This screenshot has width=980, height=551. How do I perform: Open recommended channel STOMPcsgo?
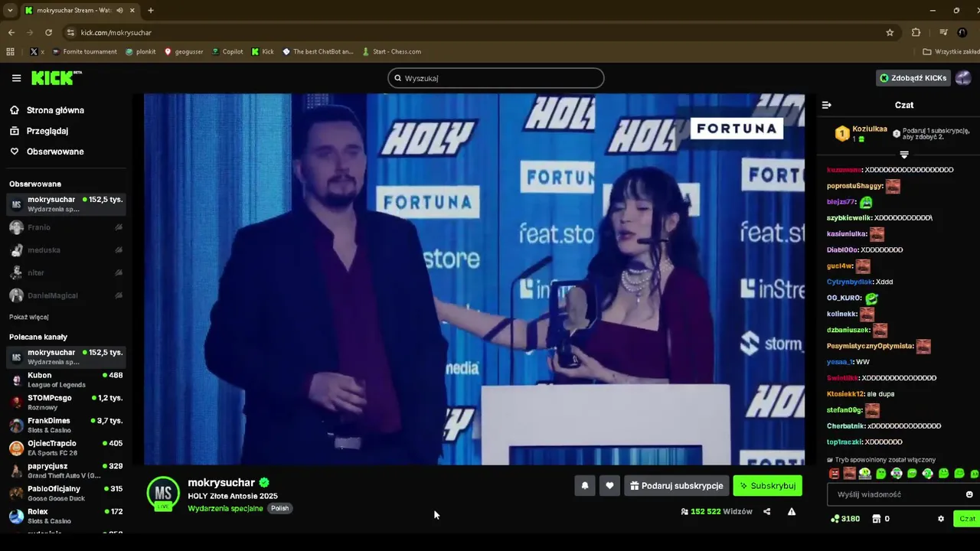66,403
